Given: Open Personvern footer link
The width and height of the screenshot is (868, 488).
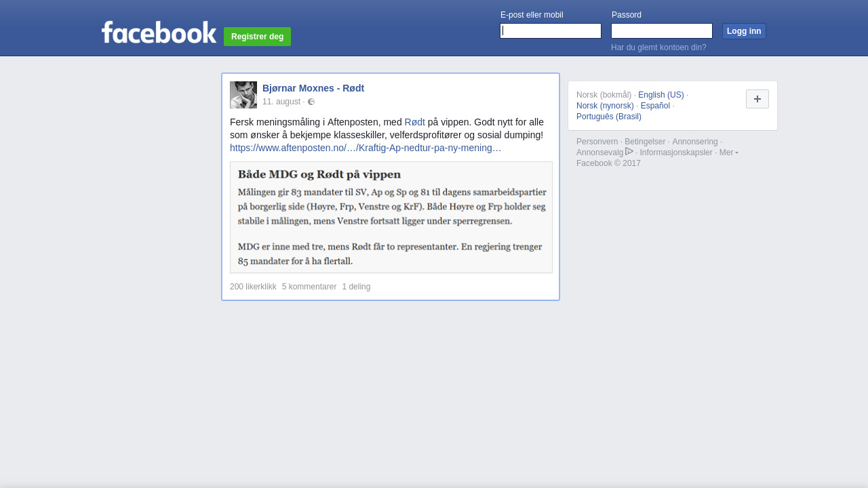Looking at the screenshot, I should [x=597, y=142].
